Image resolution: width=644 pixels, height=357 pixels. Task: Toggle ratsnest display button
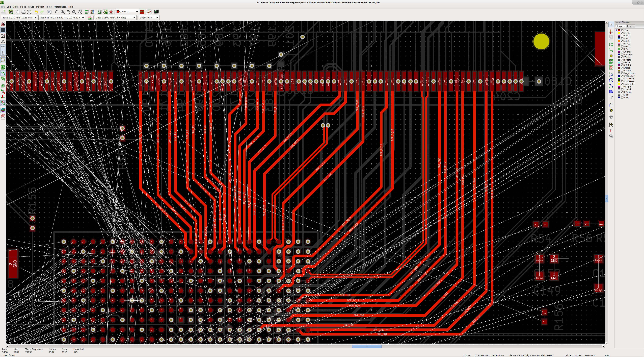point(3,60)
